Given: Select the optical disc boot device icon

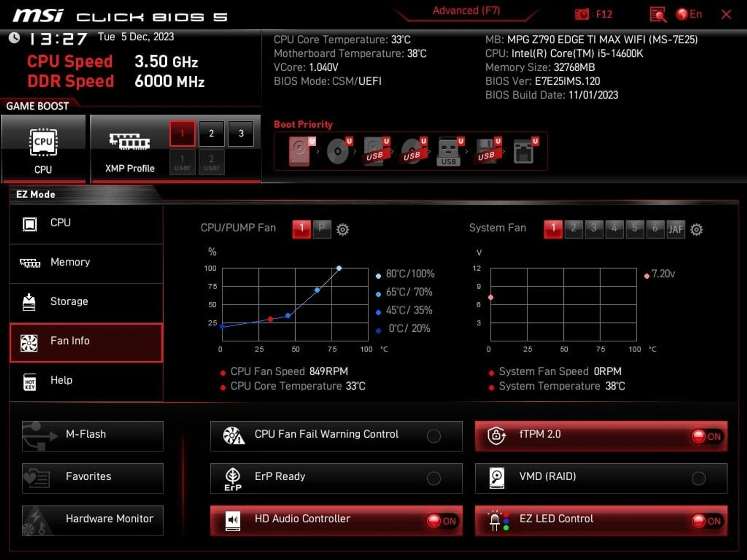Looking at the screenshot, I should click(338, 151).
